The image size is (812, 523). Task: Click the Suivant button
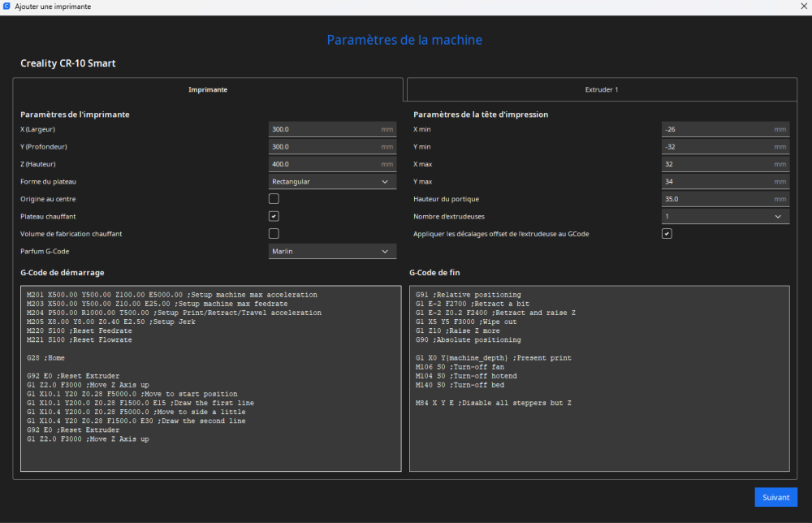coord(775,497)
